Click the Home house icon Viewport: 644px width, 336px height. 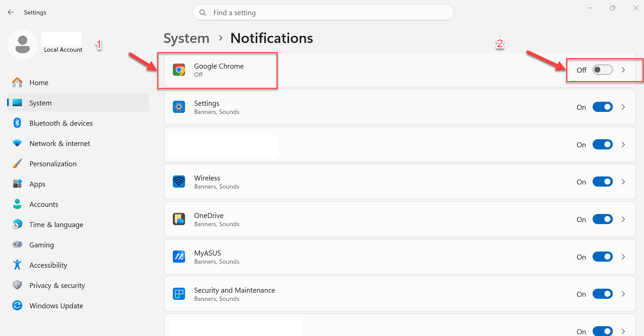point(17,82)
